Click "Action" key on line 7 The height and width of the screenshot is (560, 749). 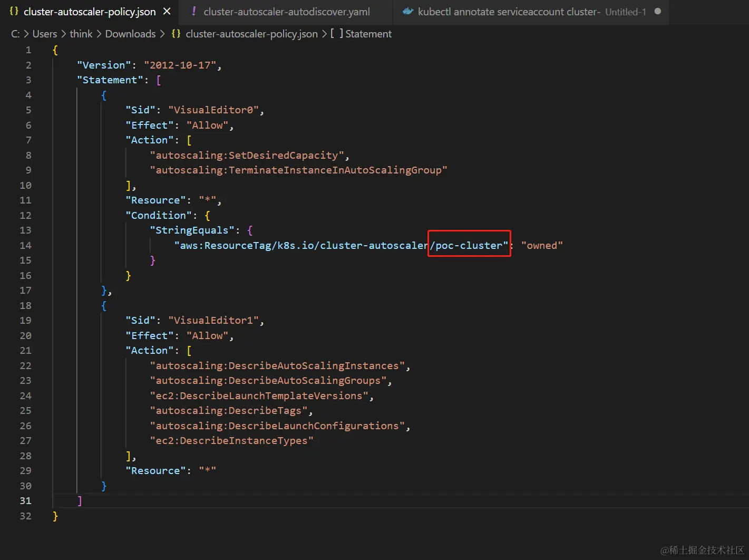click(x=150, y=140)
